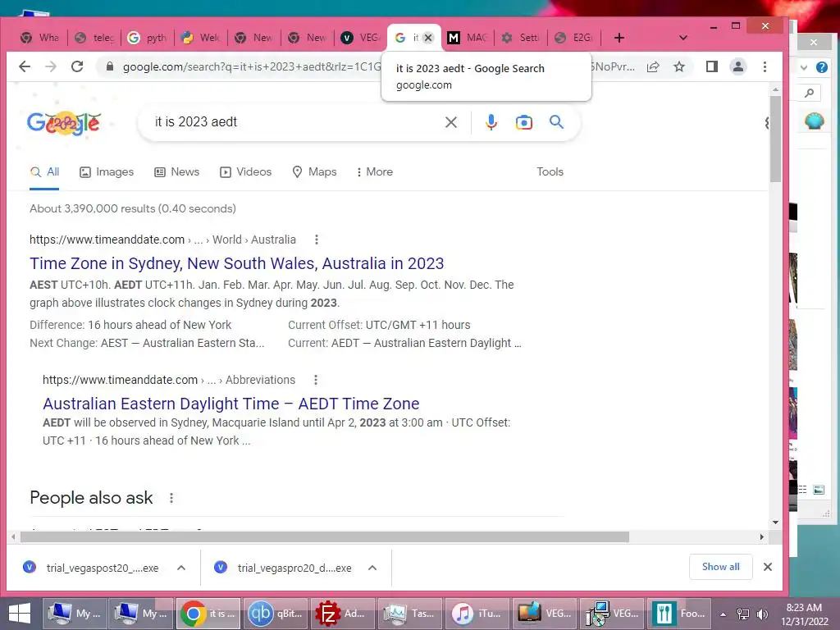Open the tab search dropdown chevron
Viewport: 840px width, 630px height.
pos(683,38)
